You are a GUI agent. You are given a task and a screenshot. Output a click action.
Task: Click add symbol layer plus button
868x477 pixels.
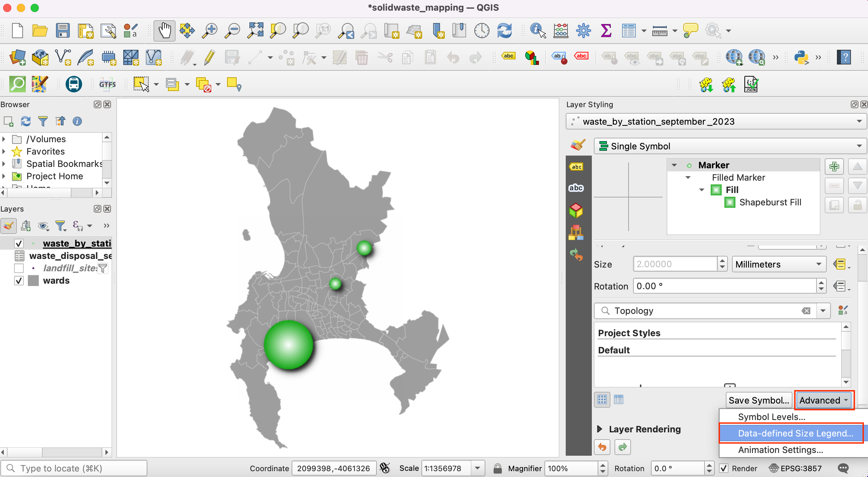[x=834, y=167]
